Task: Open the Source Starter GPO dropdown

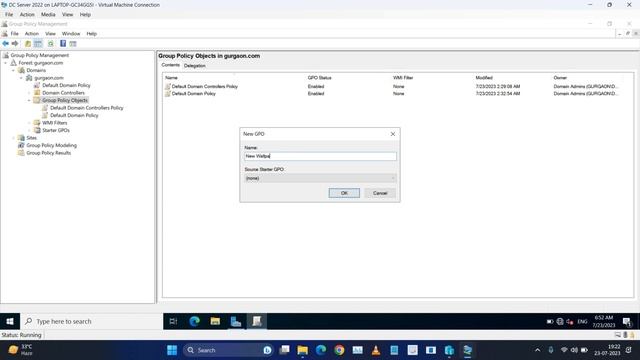Action: [x=320, y=178]
